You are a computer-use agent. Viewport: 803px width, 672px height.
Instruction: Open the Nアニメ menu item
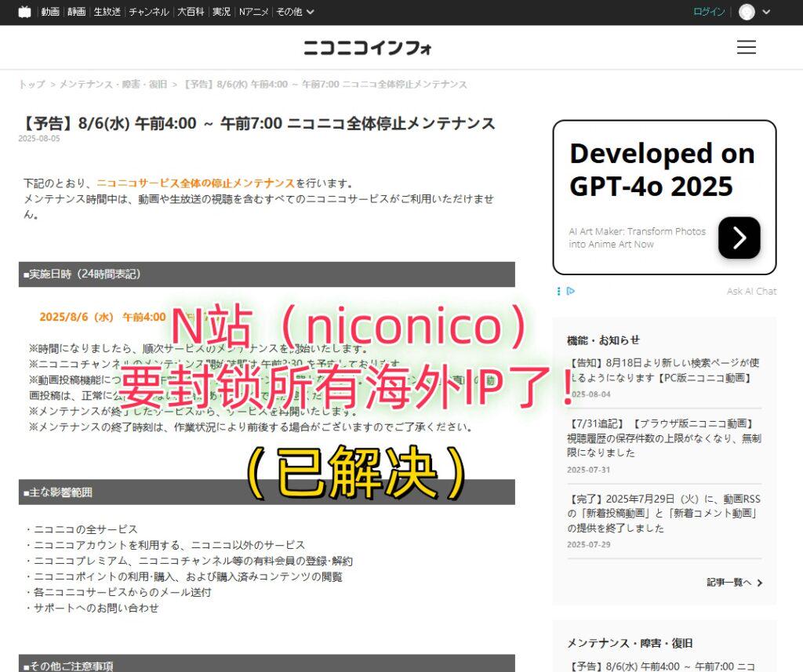click(x=253, y=12)
